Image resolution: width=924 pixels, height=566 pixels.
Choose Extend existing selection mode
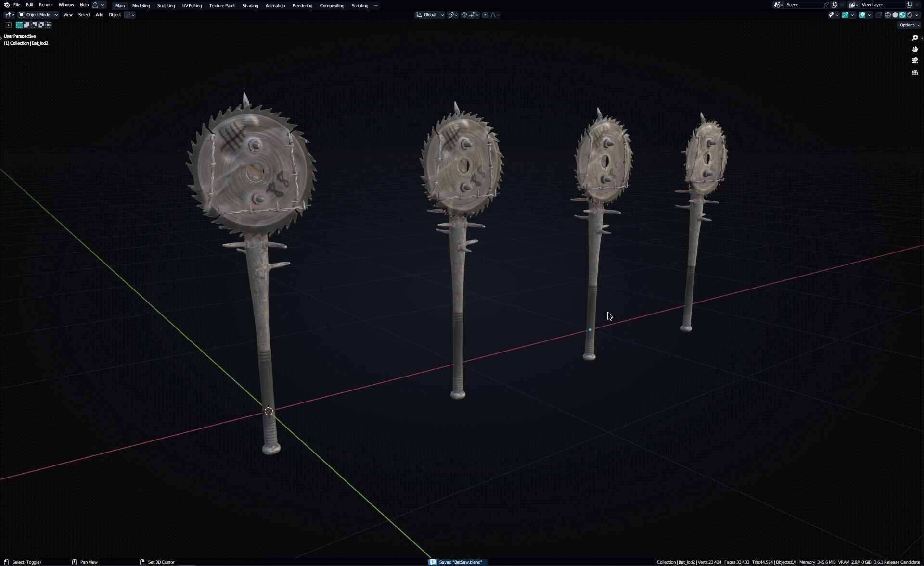click(26, 25)
